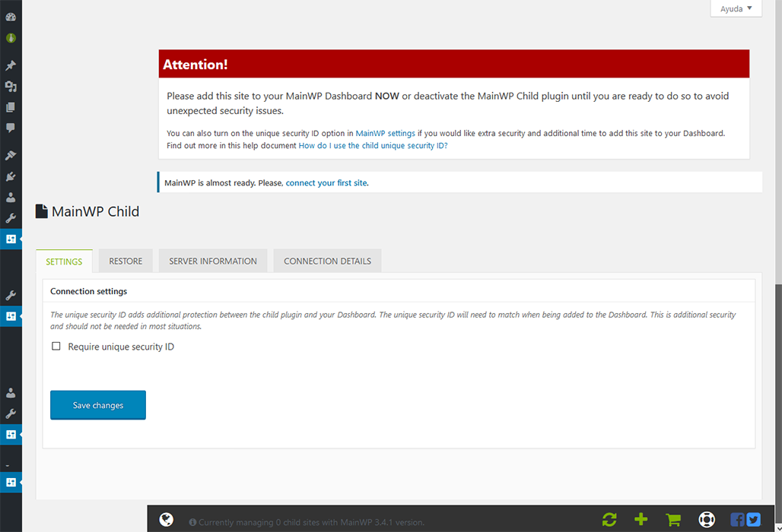Open the Twitter icon in footer
The height and width of the screenshot is (532, 782).
[754, 520]
